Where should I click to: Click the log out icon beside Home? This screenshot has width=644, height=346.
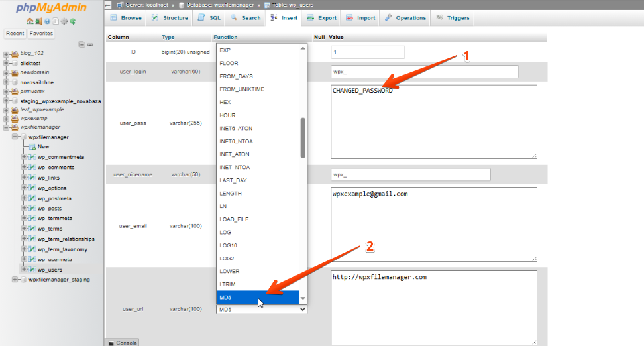[39, 21]
